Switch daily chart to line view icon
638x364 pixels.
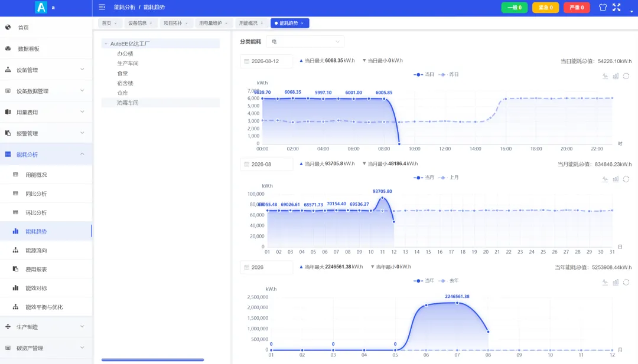pyautogui.click(x=605, y=76)
